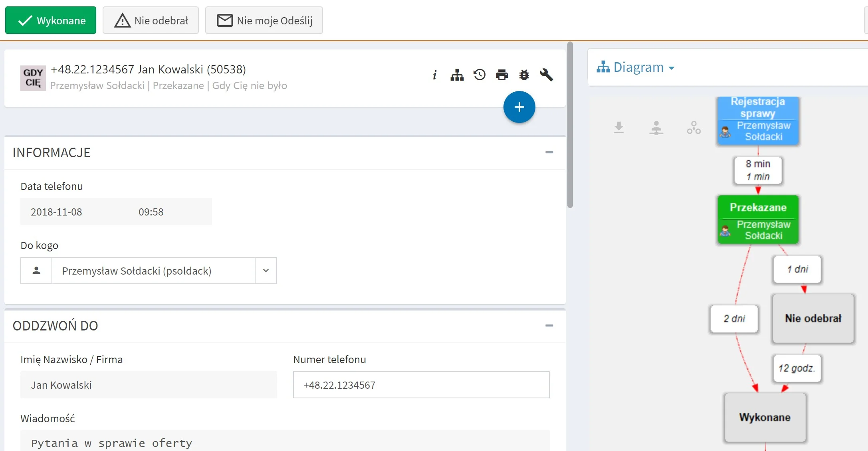Screen dimensions: 868x451
Task: Open the history clock icon
Action: point(480,75)
